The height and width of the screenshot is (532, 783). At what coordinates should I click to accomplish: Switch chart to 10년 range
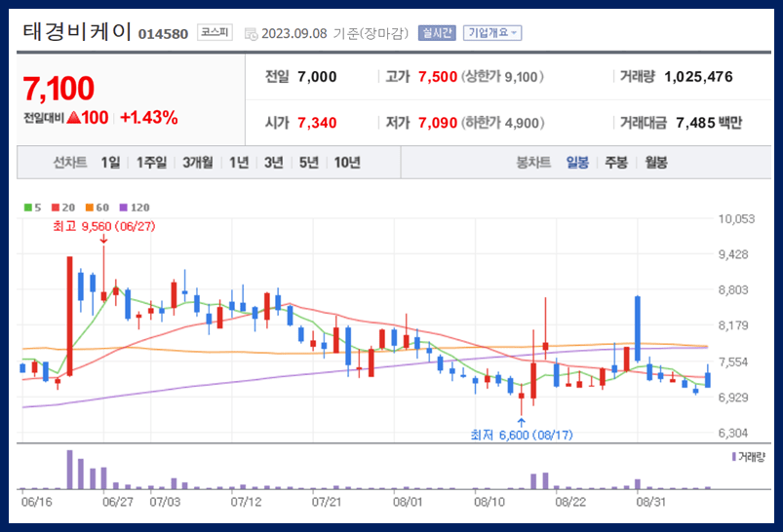click(347, 162)
